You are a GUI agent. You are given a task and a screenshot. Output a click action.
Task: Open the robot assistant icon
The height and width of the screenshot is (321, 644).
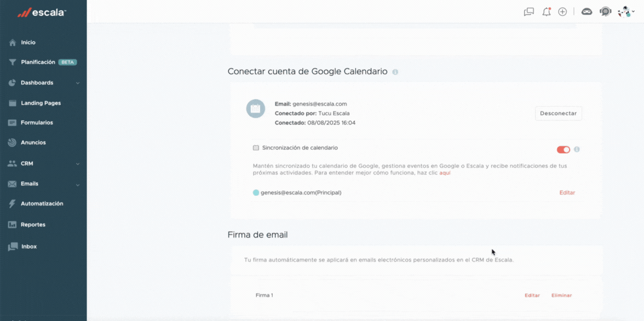pyautogui.click(x=586, y=11)
